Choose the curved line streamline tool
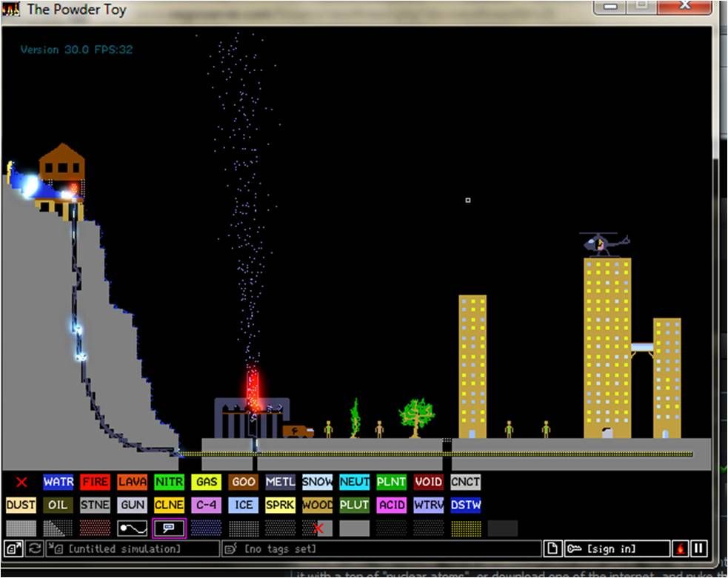Screen dimensions: 728x578 pos(133,528)
